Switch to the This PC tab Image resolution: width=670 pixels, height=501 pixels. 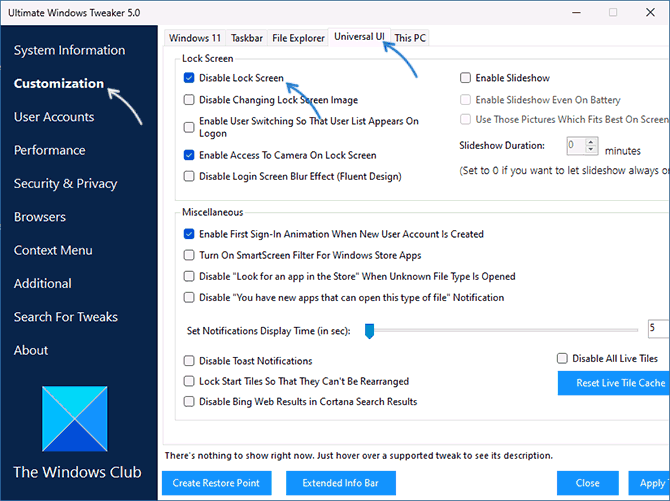pos(410,38)
